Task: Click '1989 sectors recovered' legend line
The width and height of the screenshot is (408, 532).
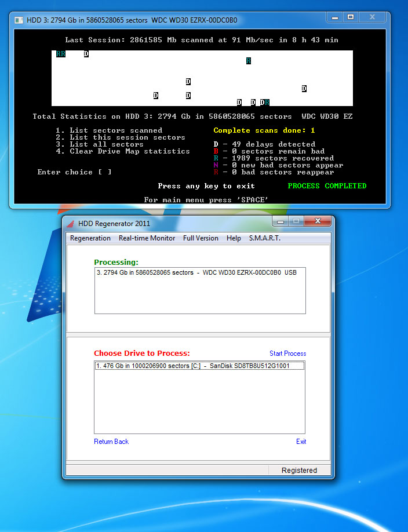Action: point(274,158)
